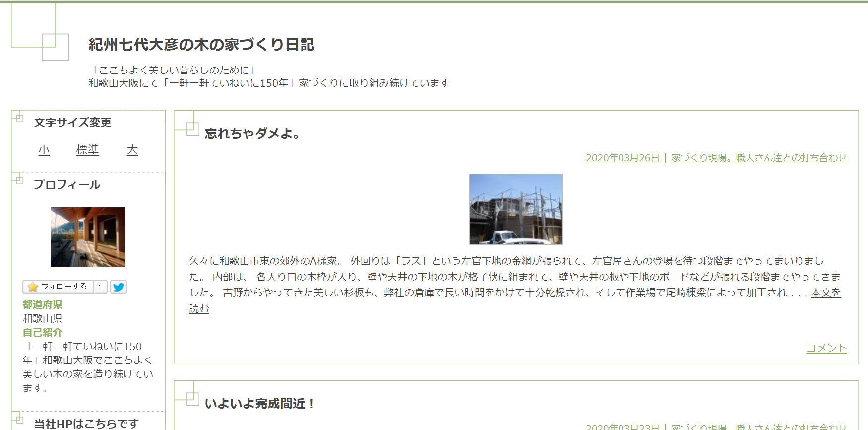
Task: Click the star フォローする follow button
Action: [58, 287]
